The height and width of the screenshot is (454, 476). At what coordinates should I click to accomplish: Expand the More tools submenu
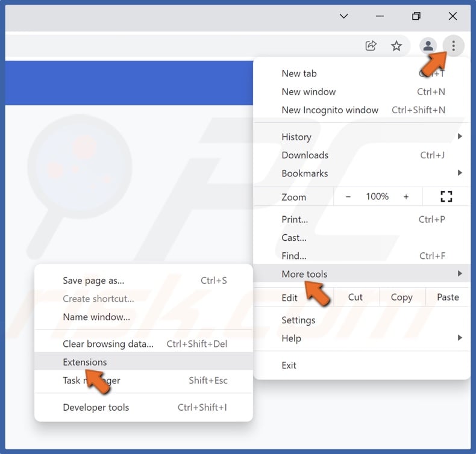point(362,273)
